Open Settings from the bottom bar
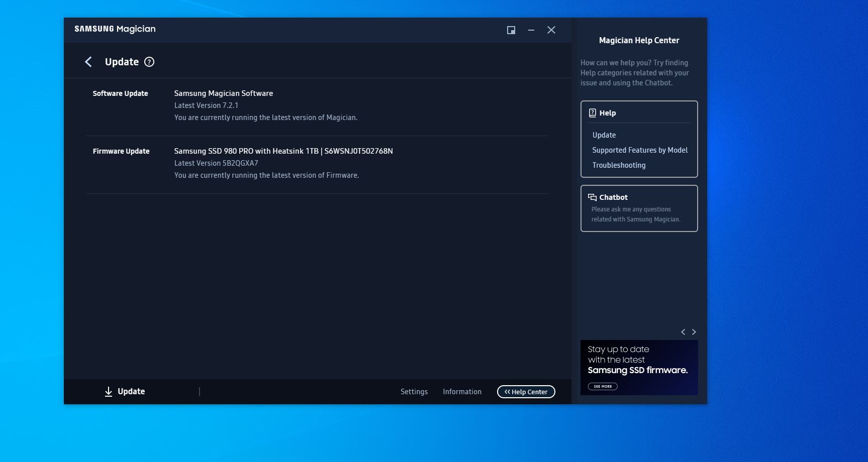This screenshot has height=462, width=868. point(414,392)
